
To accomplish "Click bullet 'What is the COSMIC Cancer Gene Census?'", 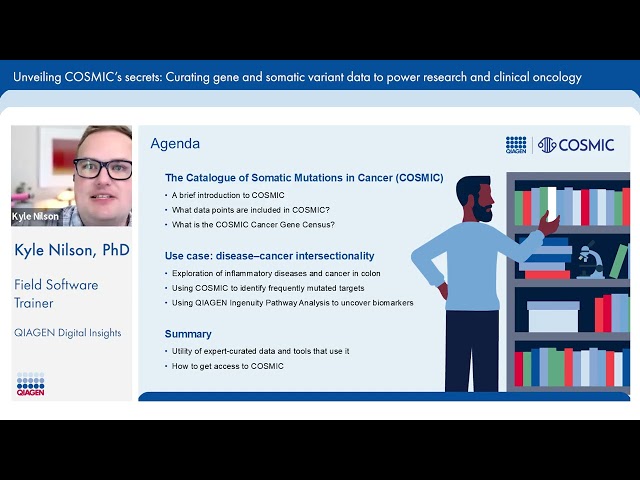I will (253, 224).
